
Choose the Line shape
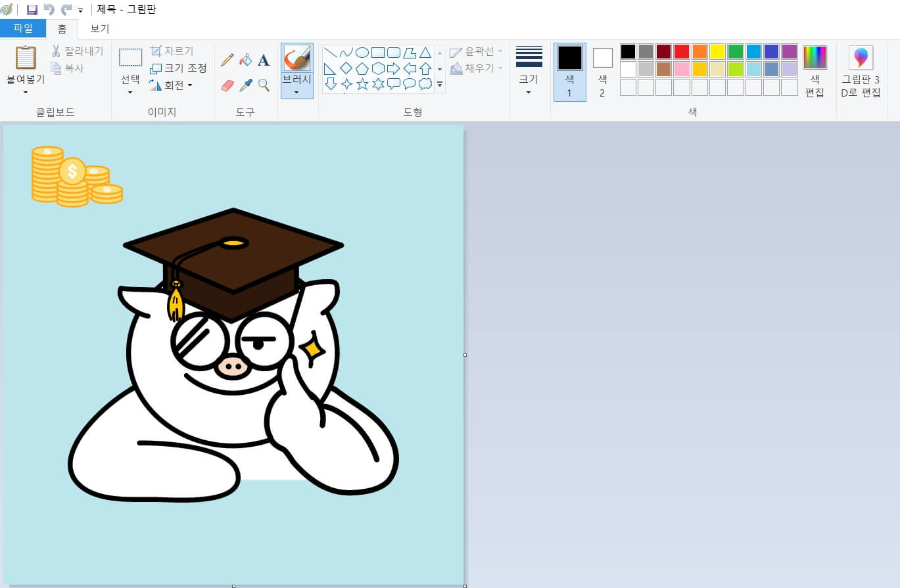331,53
